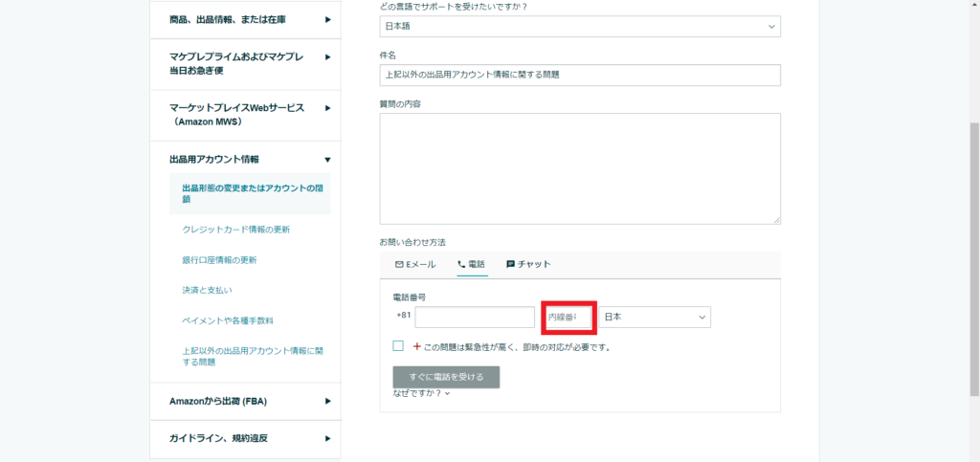Expand the なぜですか？ disclosure
Viewport: 980px width, 462px height.
pyautogui.click(x=421, y=393)
